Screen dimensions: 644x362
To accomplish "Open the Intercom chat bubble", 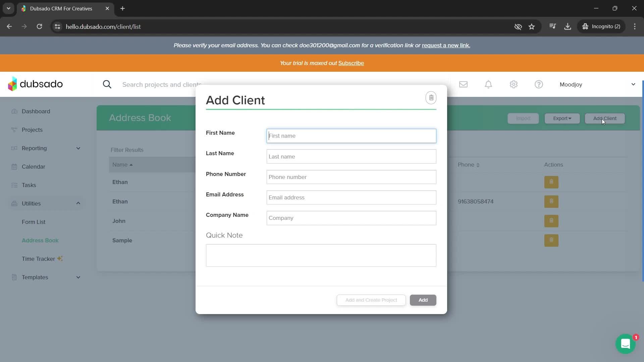I will click(x=625, y=344).
